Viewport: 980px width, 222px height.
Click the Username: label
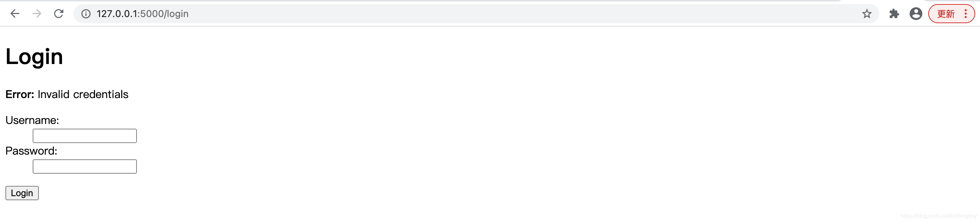pyautogui.click(x=32, y=120)
